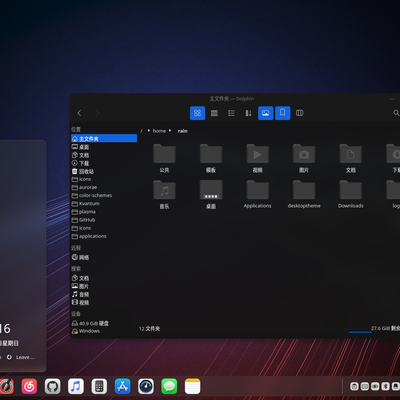This screenshot has height=400, width=400.
Task: Select the 视频 folder with play icon
Action: point(257,158)
